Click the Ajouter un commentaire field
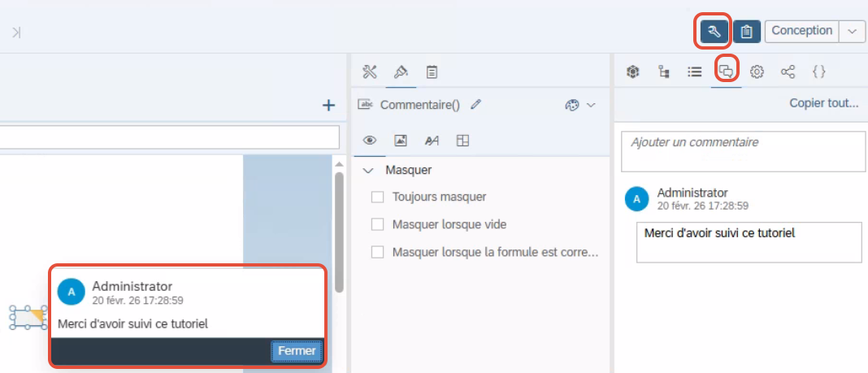Image resolution: width=868 pixels, height=373 pixels. pyautogui.click(x=742, y=152)
